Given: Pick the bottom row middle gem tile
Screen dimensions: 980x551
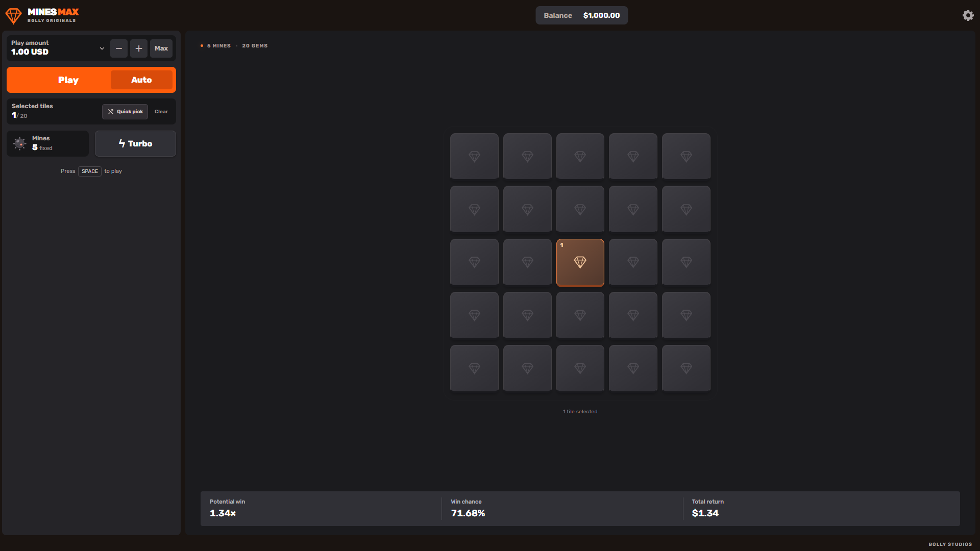Looking at the screenshot, I should pyautogui.click(x=580, y=368).
